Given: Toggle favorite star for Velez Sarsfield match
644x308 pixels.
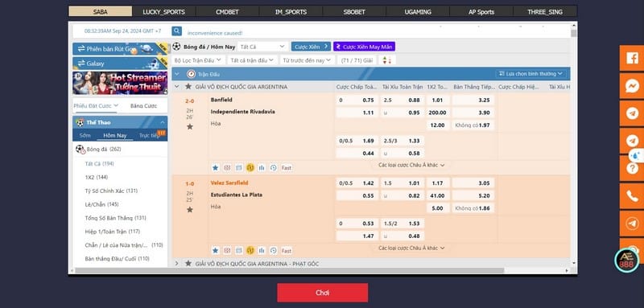Looking at the screenshot, I should coord(190,210).
